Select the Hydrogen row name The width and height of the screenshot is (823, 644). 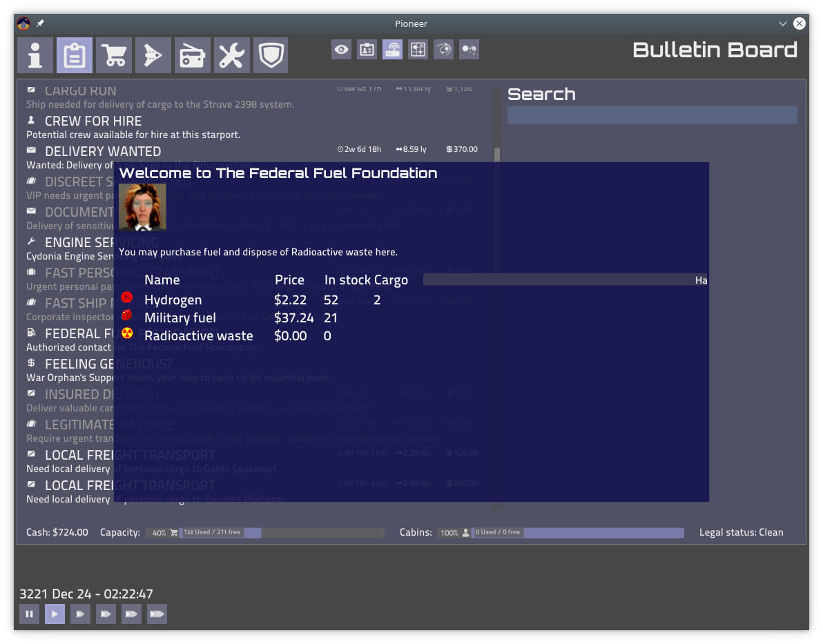[173, 300]
